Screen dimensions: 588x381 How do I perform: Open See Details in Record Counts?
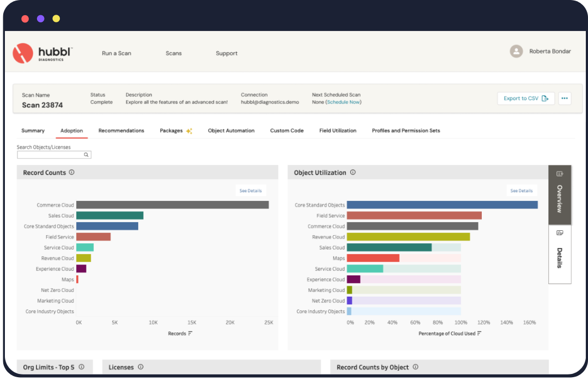[x=250, y=190]
